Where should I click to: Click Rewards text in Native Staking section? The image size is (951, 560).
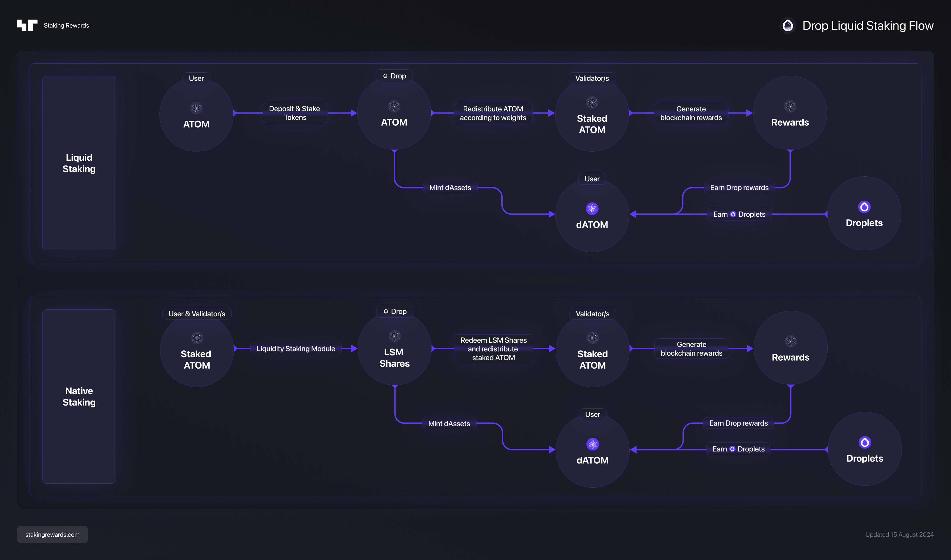[x=790, y=357]
